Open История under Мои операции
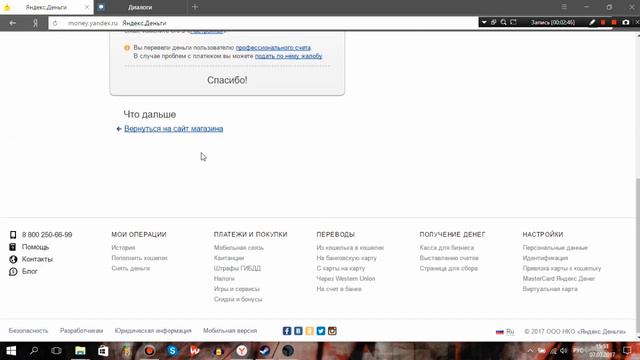Viewport: 640px width, 360px height. tap(123, 248)
